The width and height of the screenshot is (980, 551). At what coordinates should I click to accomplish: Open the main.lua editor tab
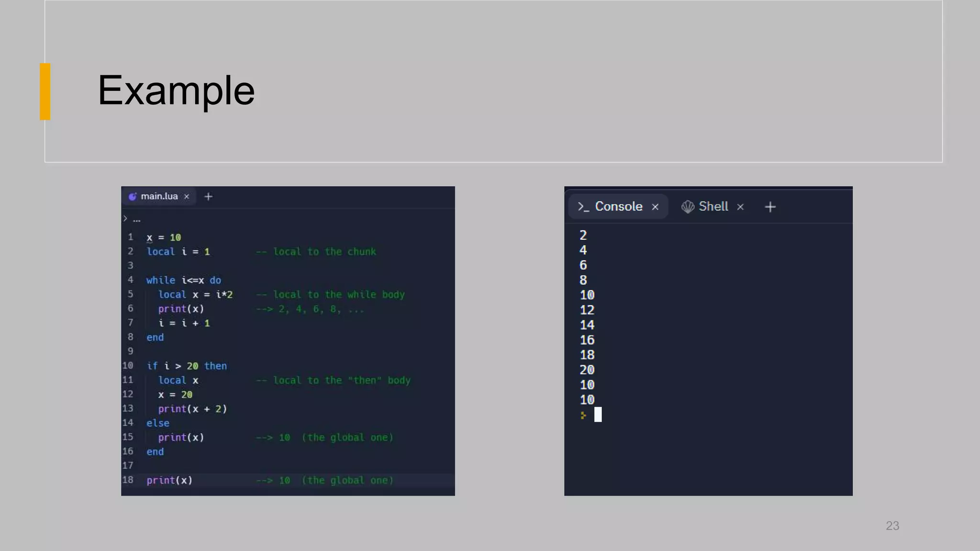tap(159, 196)
